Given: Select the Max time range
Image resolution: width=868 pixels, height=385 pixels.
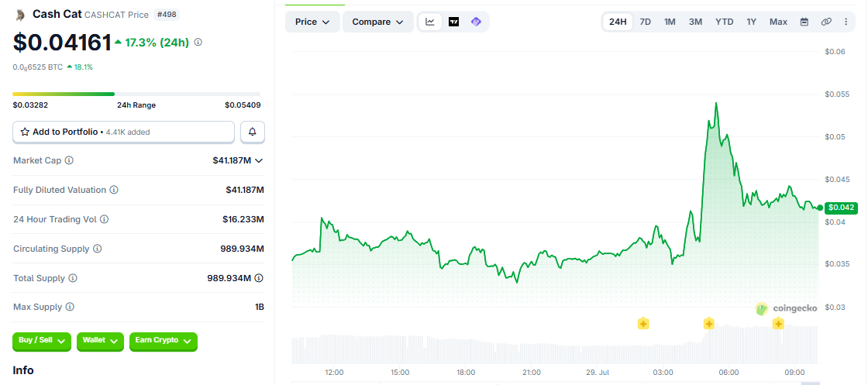Looking at the screenshot, I should tap(778, 22).
